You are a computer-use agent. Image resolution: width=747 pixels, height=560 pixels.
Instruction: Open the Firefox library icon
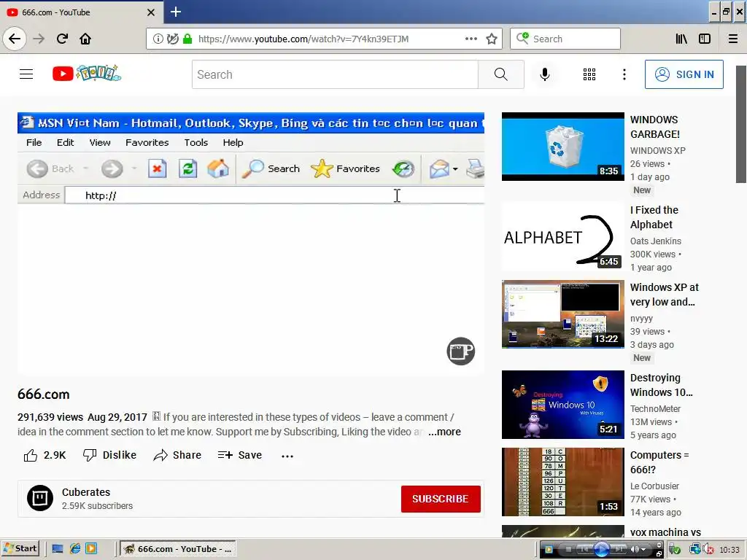681,39
